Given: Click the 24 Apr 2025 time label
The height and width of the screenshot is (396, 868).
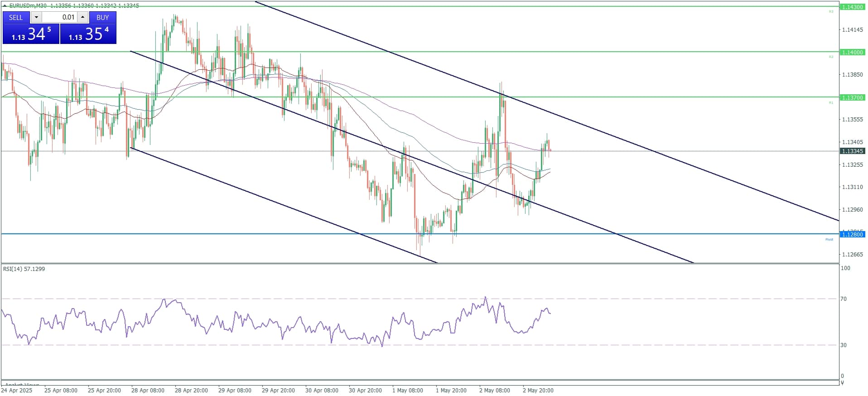Looking at the screenshot, I should coord(17,390).
